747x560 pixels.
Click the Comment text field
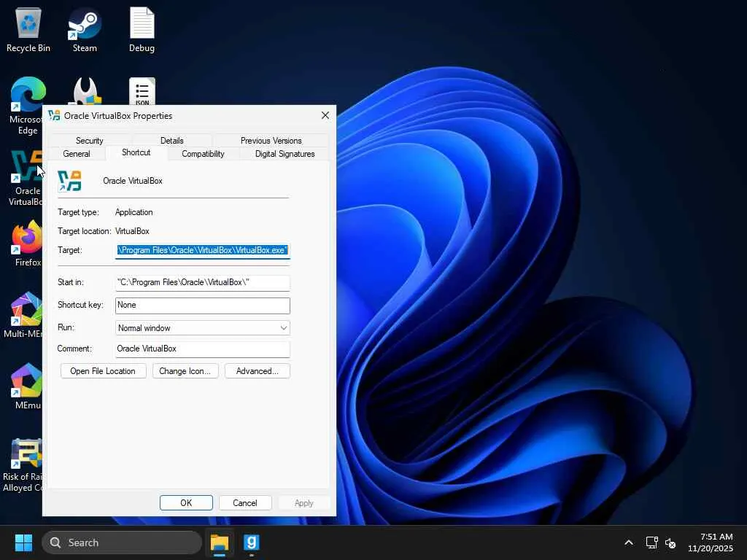pos(203,349)
